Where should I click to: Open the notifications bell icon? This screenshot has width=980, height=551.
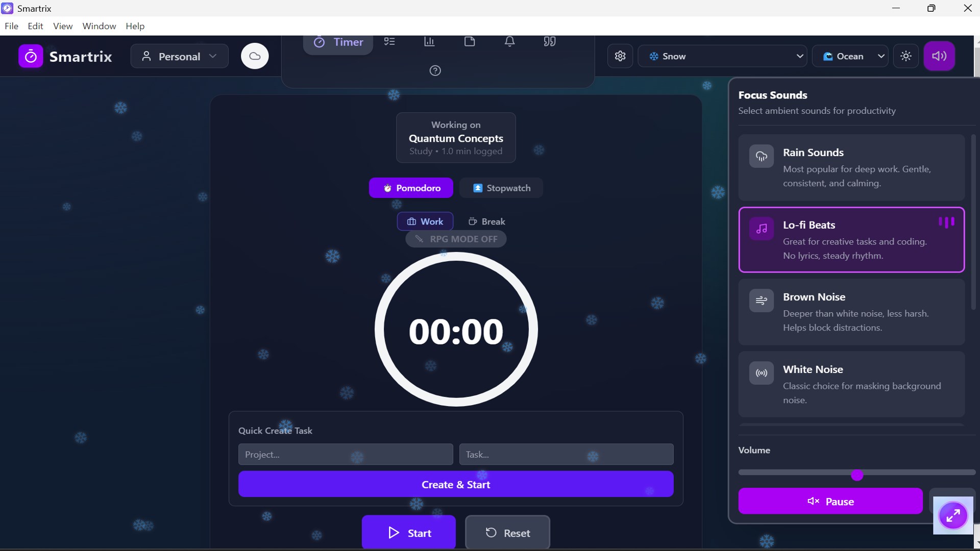(509, 42)
